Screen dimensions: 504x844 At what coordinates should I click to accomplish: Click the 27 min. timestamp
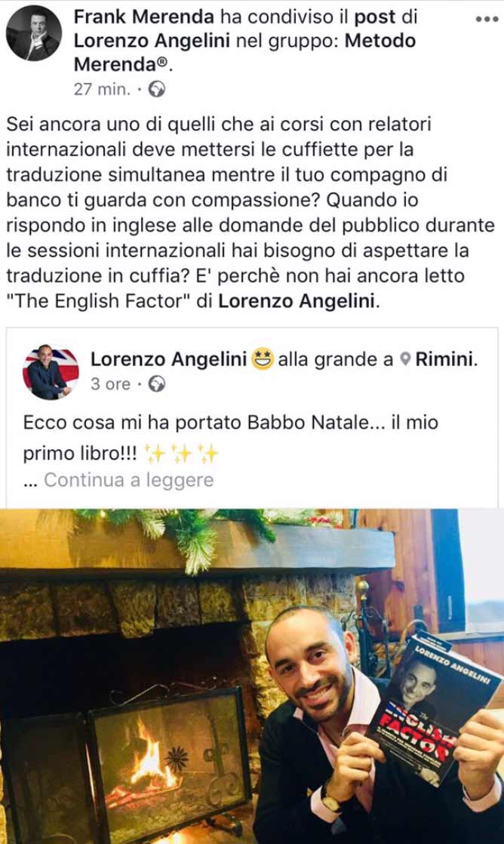click(102, 89)
